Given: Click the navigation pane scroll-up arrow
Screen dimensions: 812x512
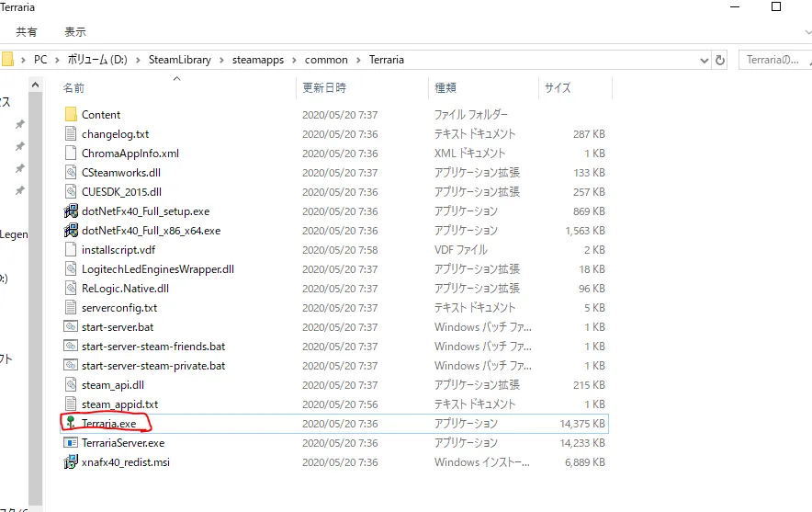Looking at the screenshot, I should point(35,85).
